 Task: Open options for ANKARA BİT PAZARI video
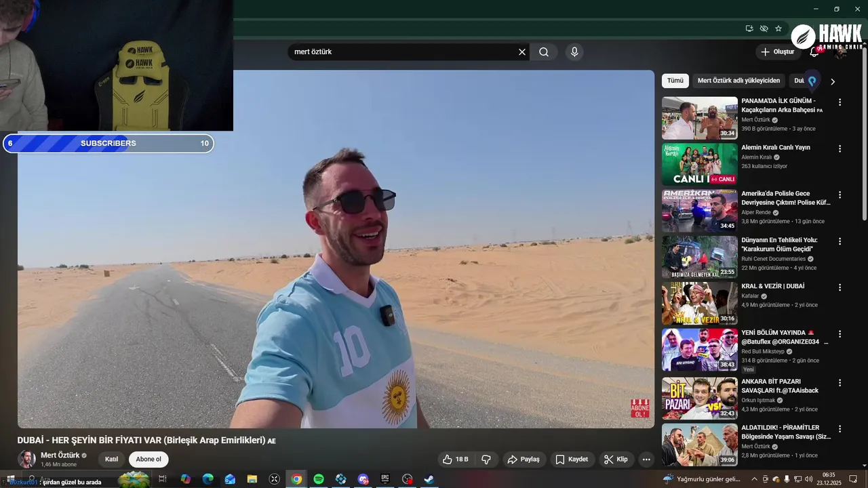[x=840, y=382]
